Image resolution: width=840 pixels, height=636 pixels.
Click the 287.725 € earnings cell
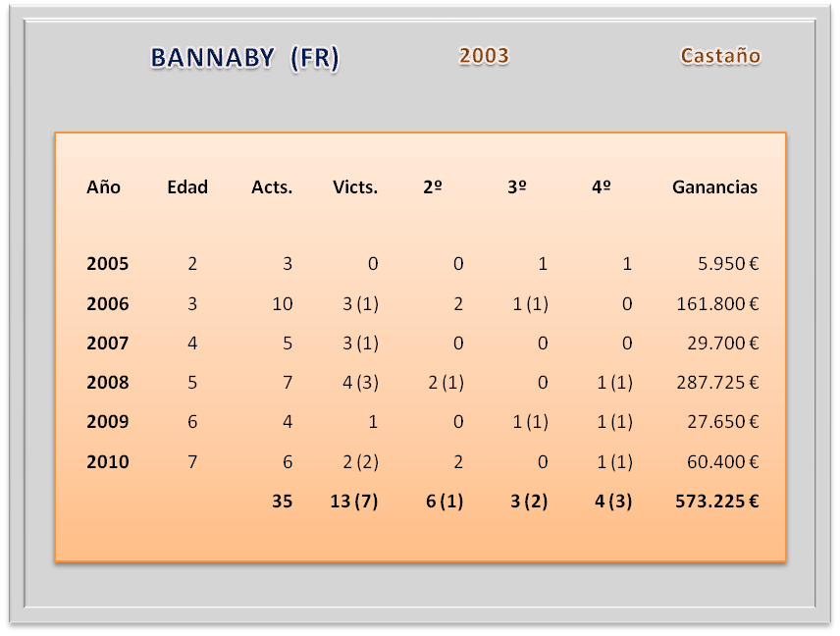click(717, 383)
